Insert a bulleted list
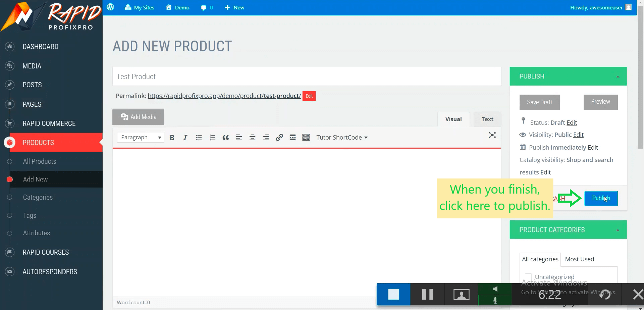644x310 pixels. pyautogui.click(x=199, y=138)
